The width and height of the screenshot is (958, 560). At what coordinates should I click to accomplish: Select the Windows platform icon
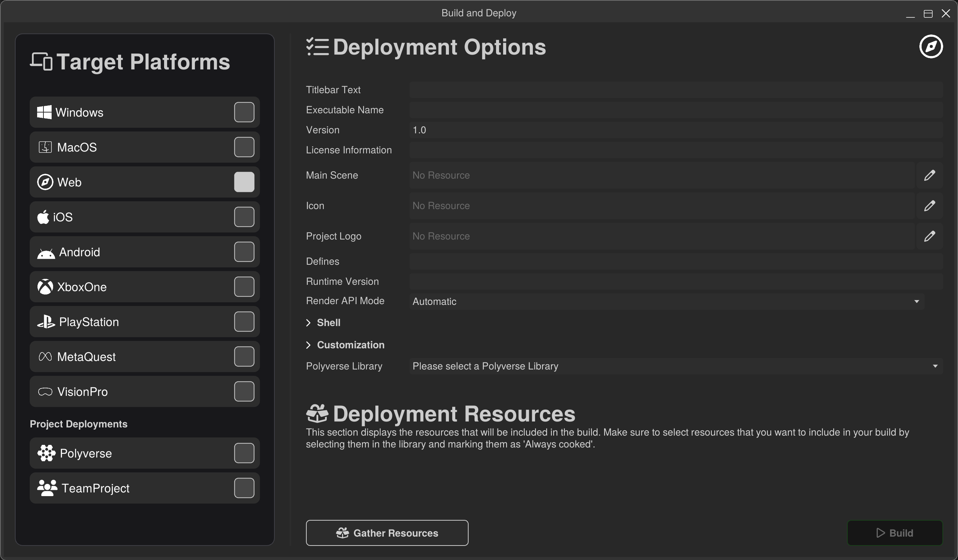tap(45, 112)
